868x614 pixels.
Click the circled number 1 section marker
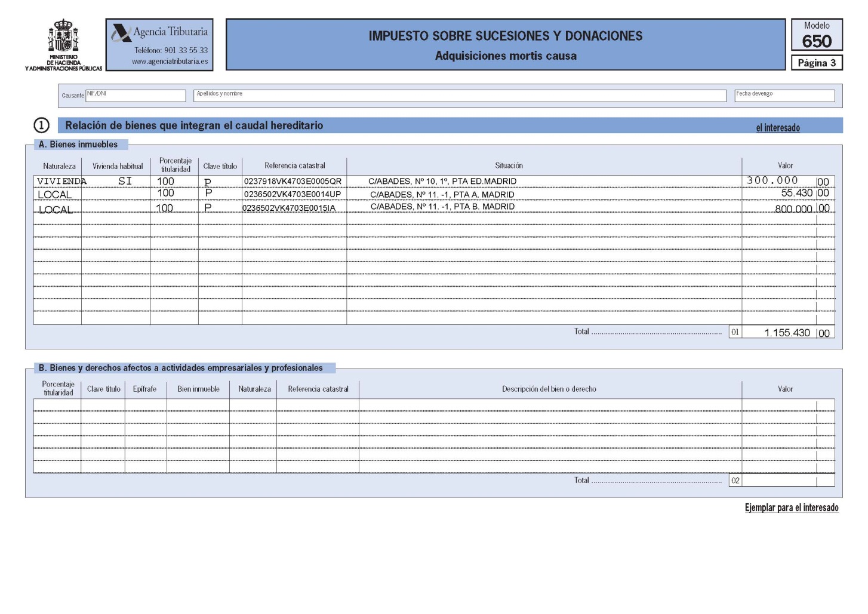(41, 125)
